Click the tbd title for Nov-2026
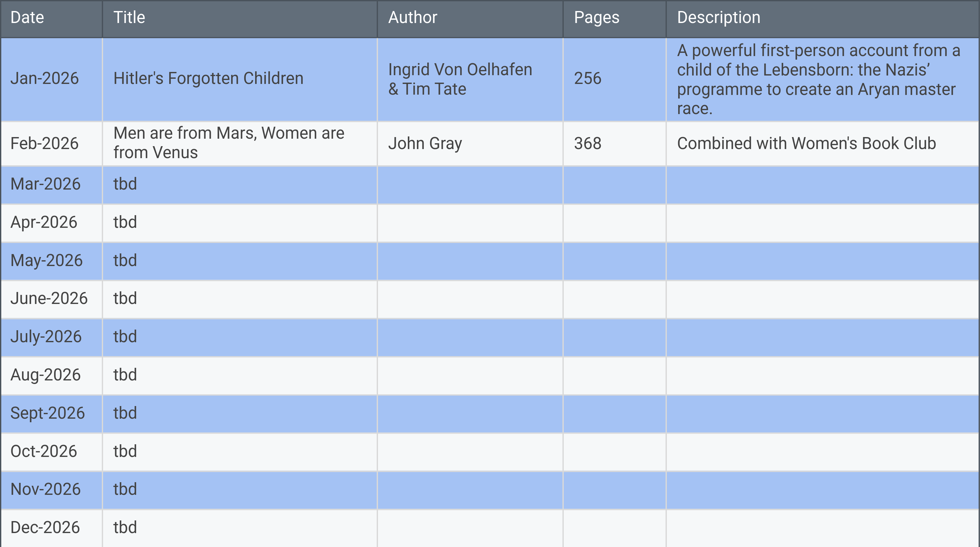 point(125,490)
